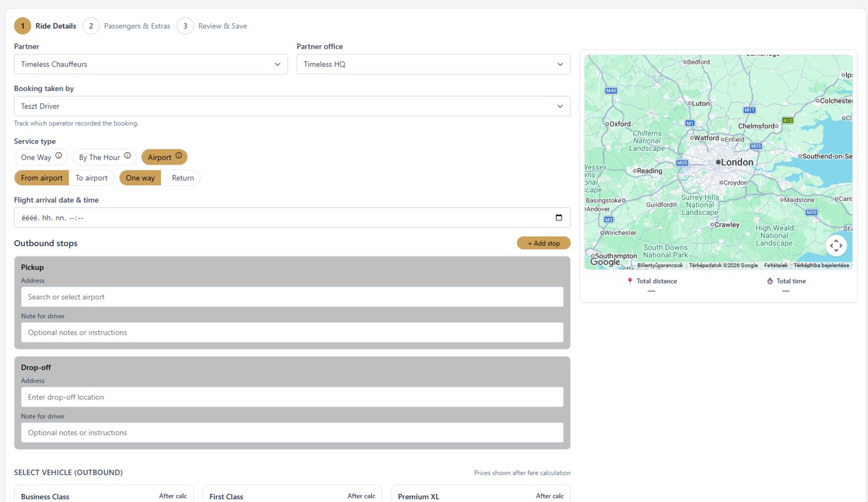The width and height of the screenshot is (868, 502).
Task: Click the Reading label on the map
Action: [649, 171]
